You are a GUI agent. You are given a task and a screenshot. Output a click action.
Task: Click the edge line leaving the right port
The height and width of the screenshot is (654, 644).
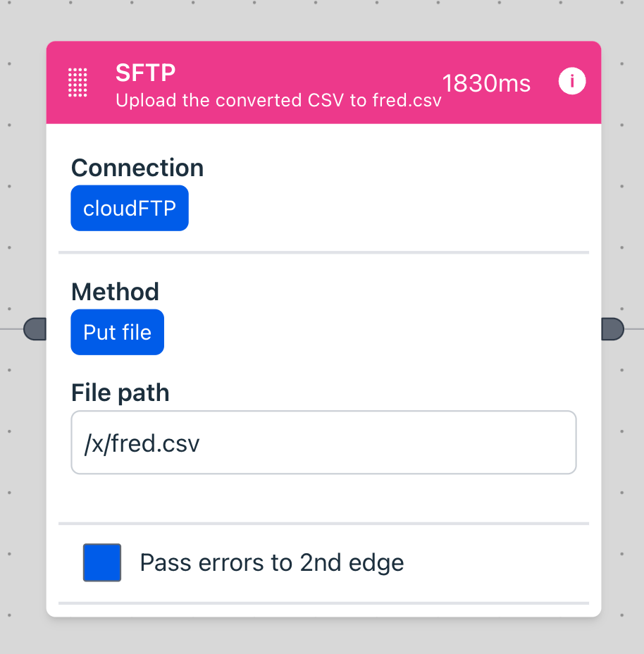pos(634,329)
